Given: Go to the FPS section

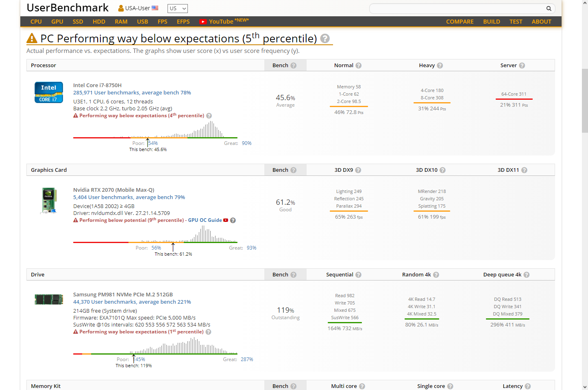Looking at the screenshot, I should coord(163,22).
